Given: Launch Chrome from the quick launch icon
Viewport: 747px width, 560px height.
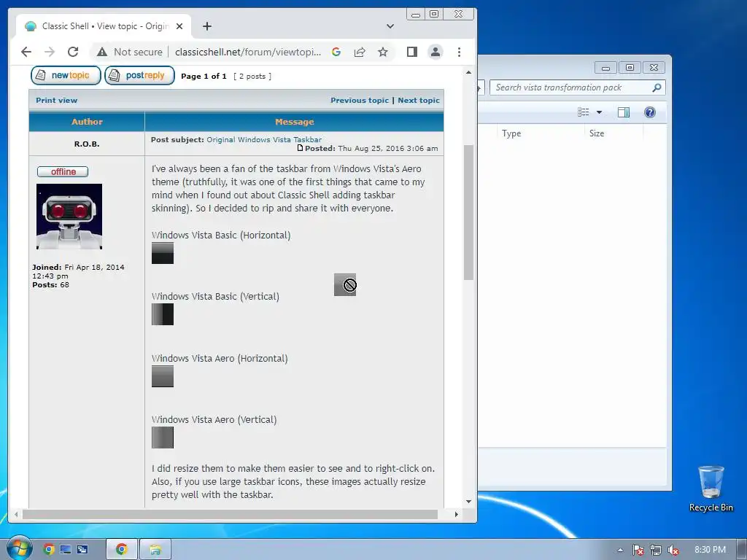Looking at the screenshot, I should point(49,550).
